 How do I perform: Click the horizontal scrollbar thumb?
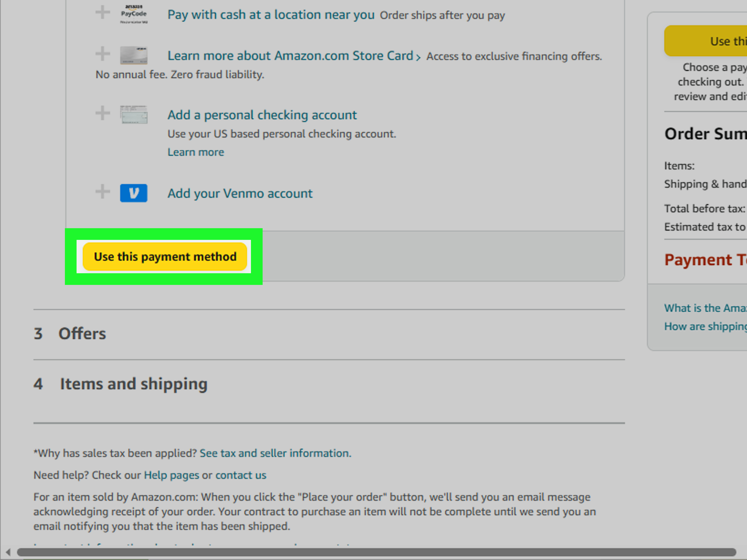tap(377, 552)
